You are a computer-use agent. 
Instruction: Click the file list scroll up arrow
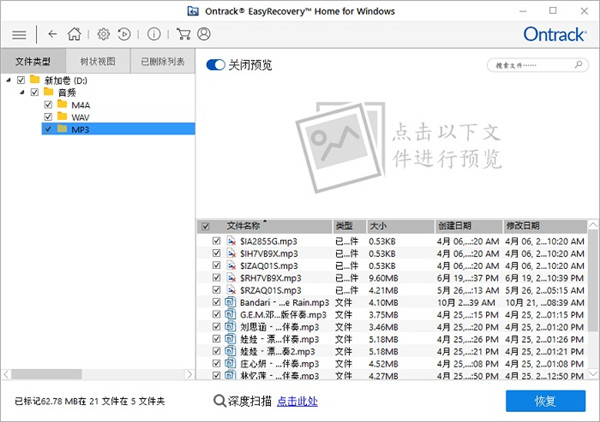click(x=593, y=225)
